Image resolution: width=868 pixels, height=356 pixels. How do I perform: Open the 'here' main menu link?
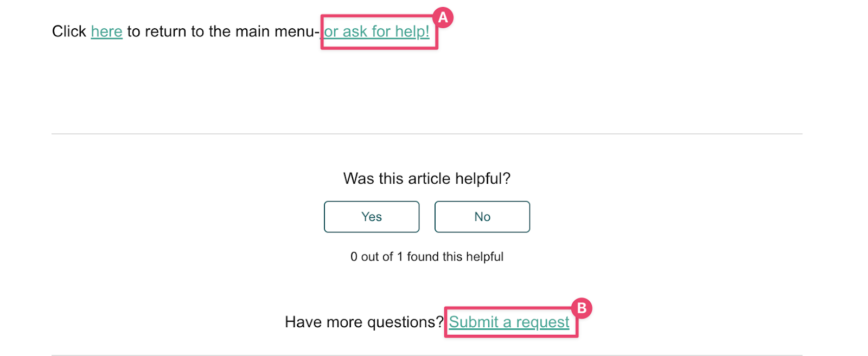[106, 31]
